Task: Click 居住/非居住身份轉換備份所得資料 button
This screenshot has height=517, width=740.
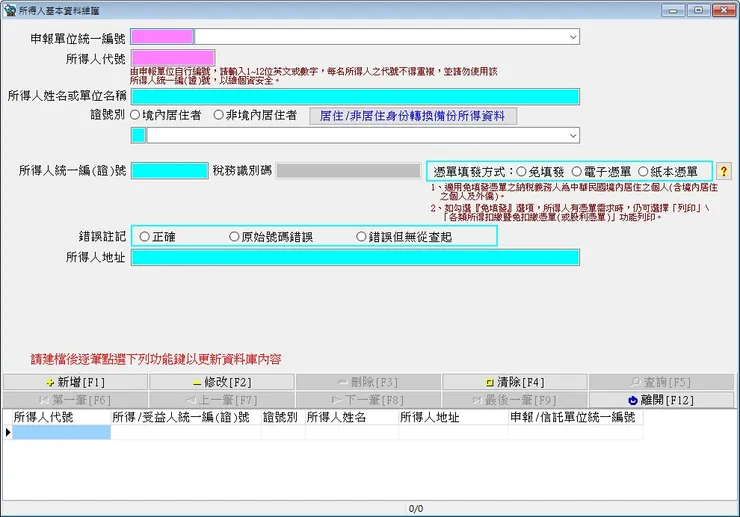Action: [413, 116]
